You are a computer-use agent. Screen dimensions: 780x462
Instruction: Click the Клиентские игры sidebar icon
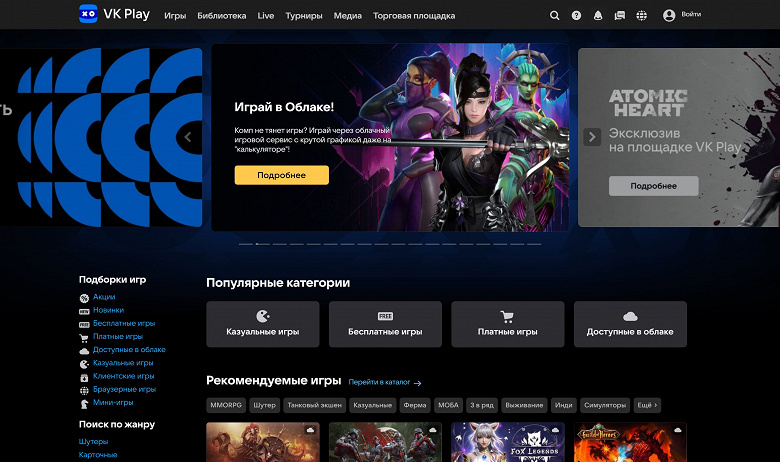click(84, 377)
